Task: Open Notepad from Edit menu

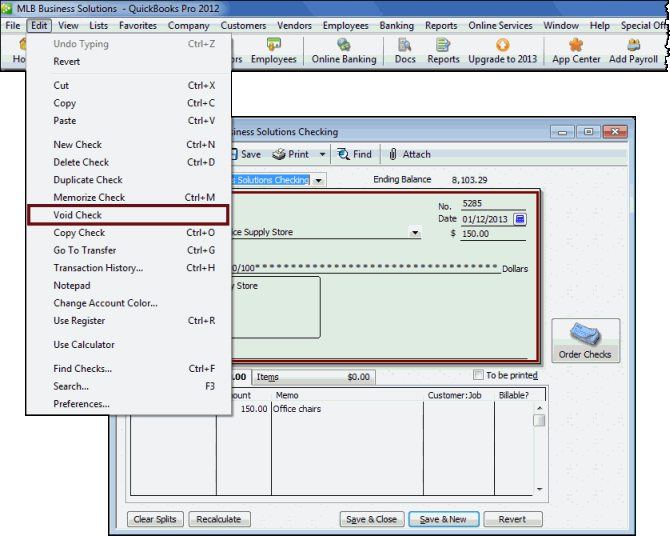Action: tap(128, 286)
